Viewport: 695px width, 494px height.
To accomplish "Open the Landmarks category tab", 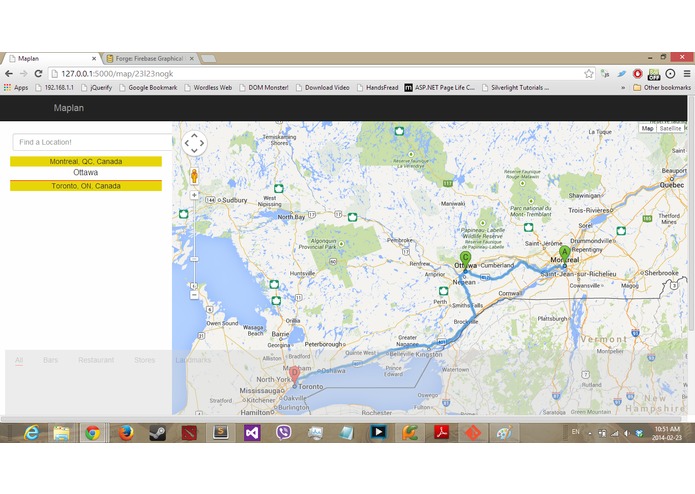I will pos(193,360).
